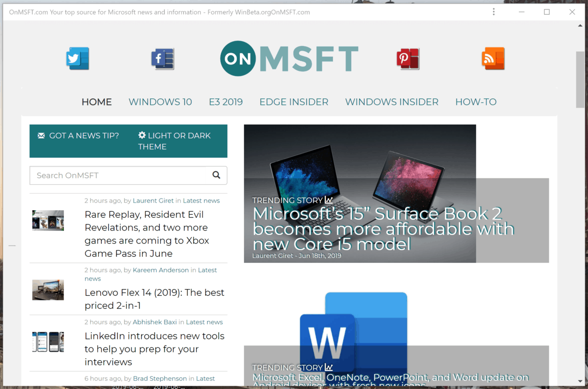Image resolution: width=588 pixels, height=389 pixels.
Task: Close the OnMSFT window
Action: 572,12
